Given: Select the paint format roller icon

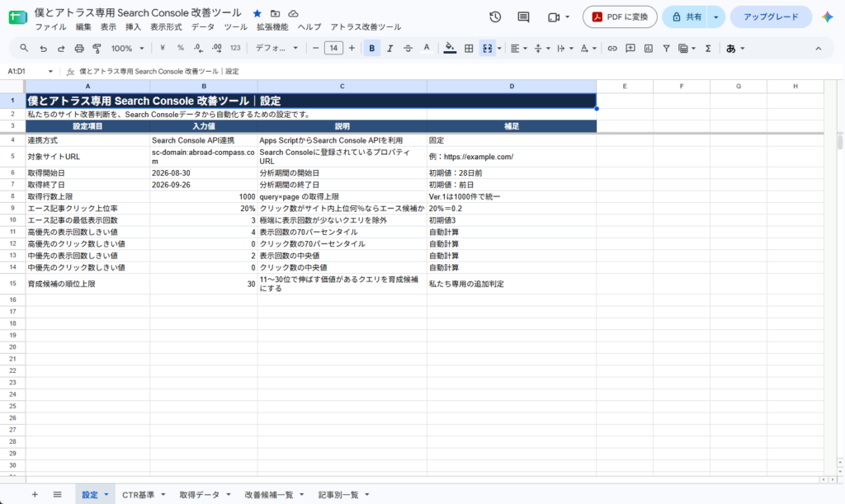Looking at the screenshot, I should point(97,49).
